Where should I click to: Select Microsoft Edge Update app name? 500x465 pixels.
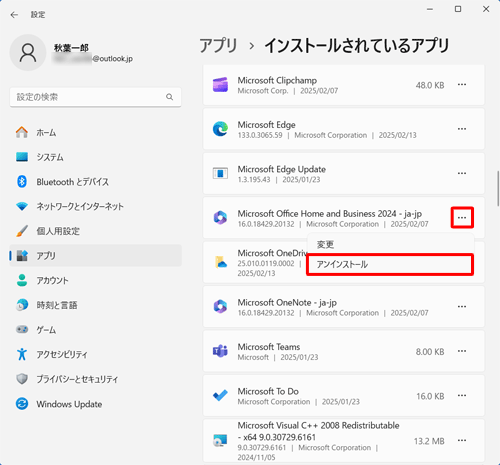coord(282,169)
